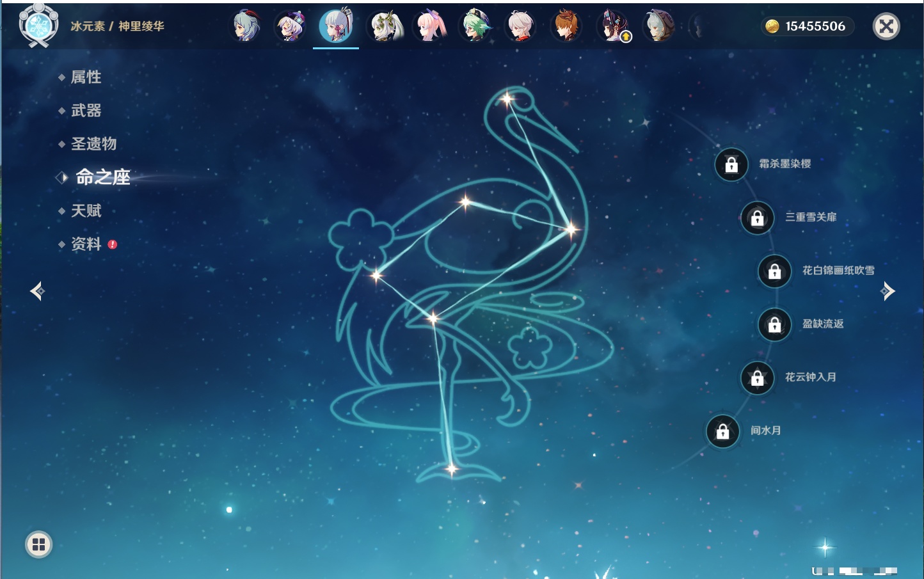This screenshot has width=924, height=579.
Task: Click the locked 花白锦画纸吹雪 constellation
Action: pos(774,271)
